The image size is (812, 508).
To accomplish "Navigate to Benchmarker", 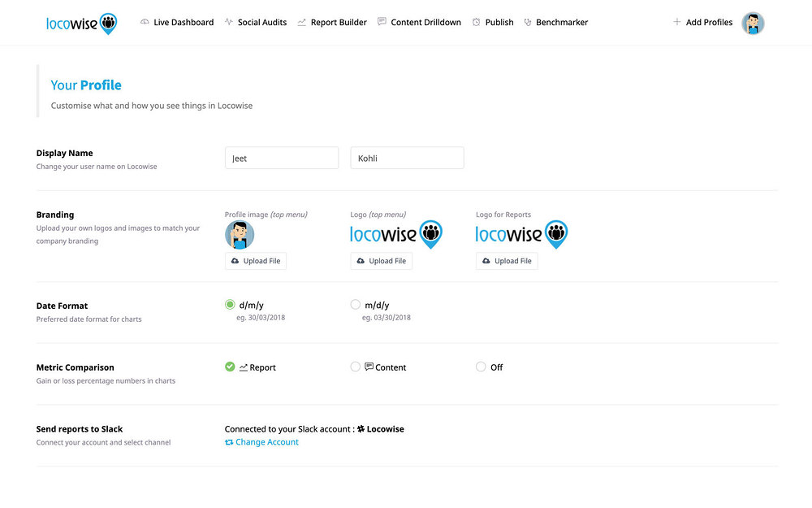I will tap(562, 22).
